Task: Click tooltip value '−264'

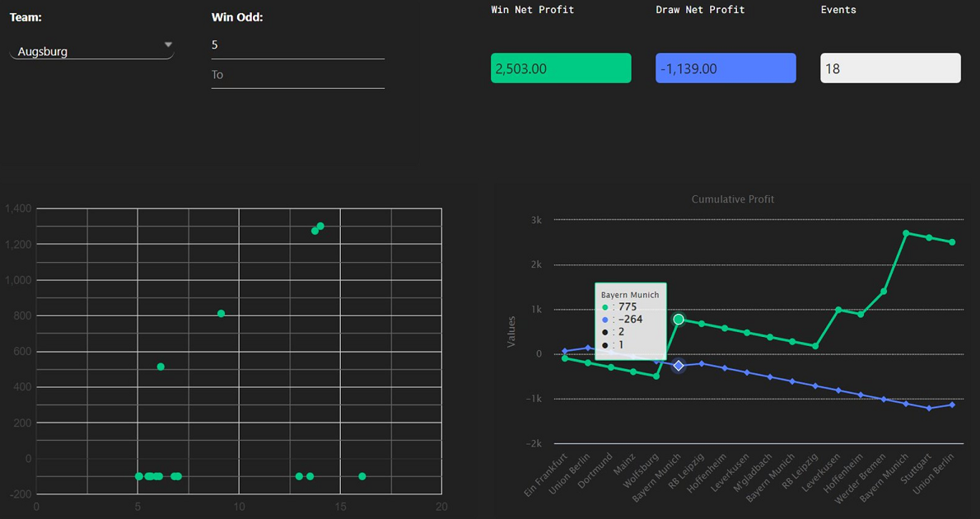Action: tap(630, 320)
